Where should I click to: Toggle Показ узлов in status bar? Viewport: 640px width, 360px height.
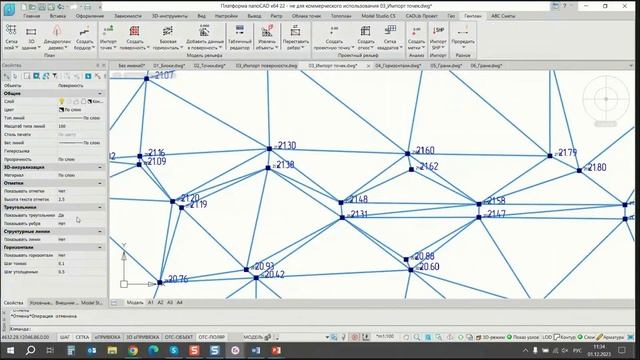click(523, 337)
